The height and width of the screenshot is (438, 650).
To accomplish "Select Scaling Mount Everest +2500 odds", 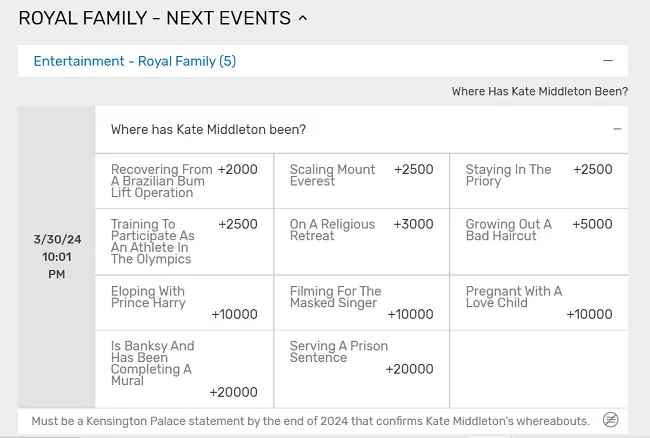I will (x=361, y=181).
